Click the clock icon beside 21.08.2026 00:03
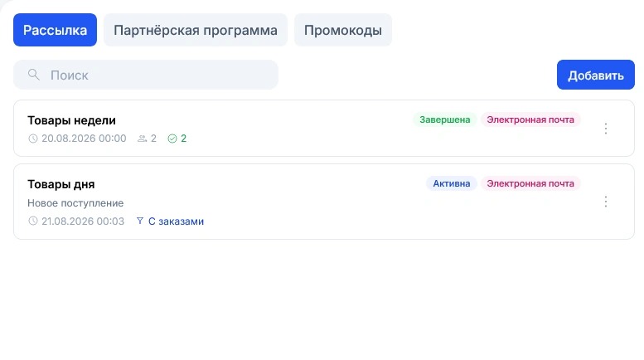 click(33, 221)
